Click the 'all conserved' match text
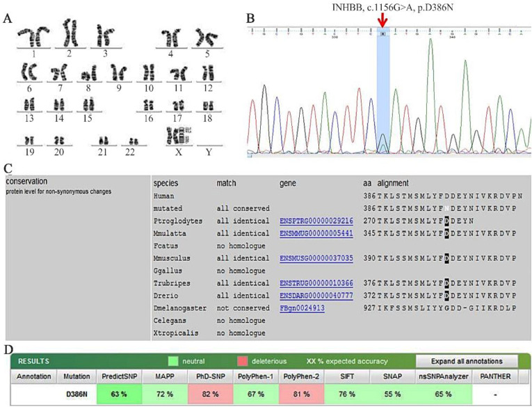 [243, 209]
